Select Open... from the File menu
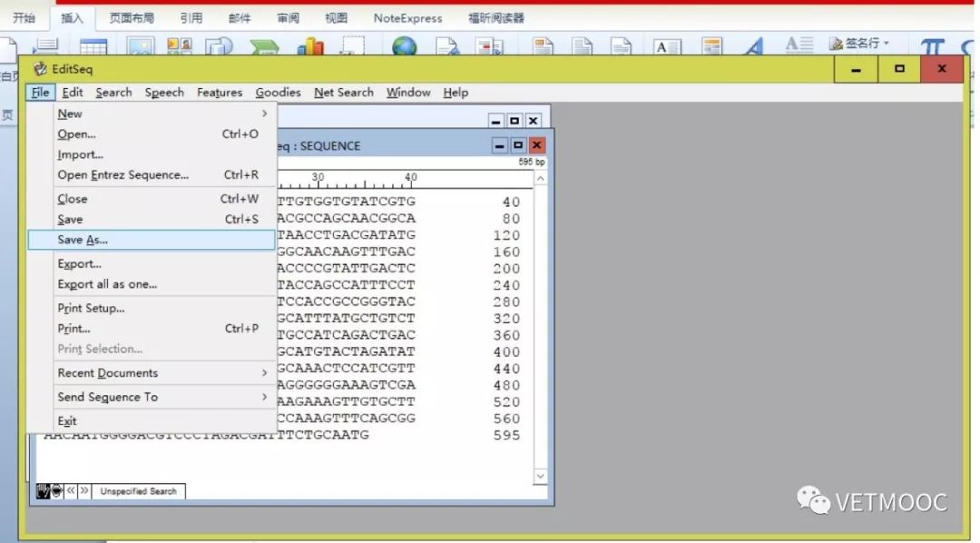980x543 pixels. tap(152, 133)
